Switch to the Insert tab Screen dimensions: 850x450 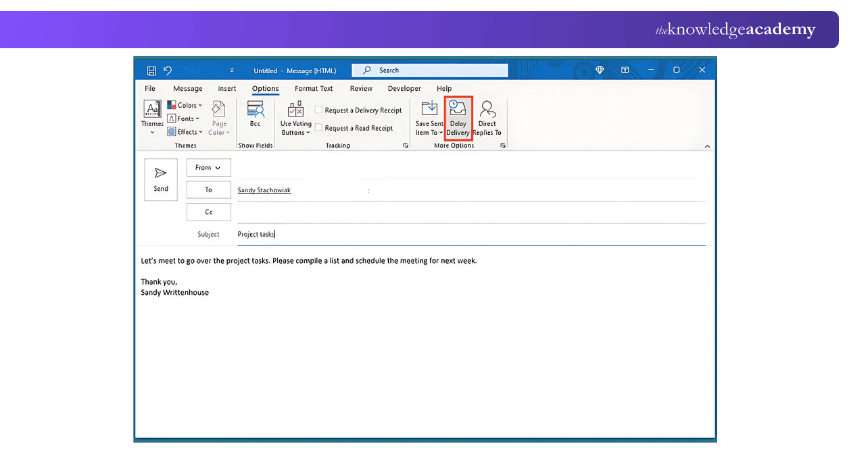227,88
